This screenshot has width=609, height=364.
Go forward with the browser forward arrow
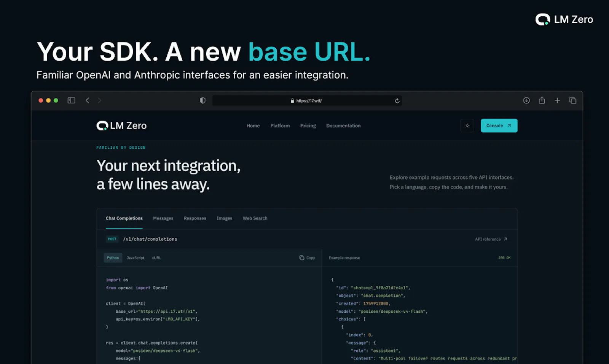coord(100,100)
